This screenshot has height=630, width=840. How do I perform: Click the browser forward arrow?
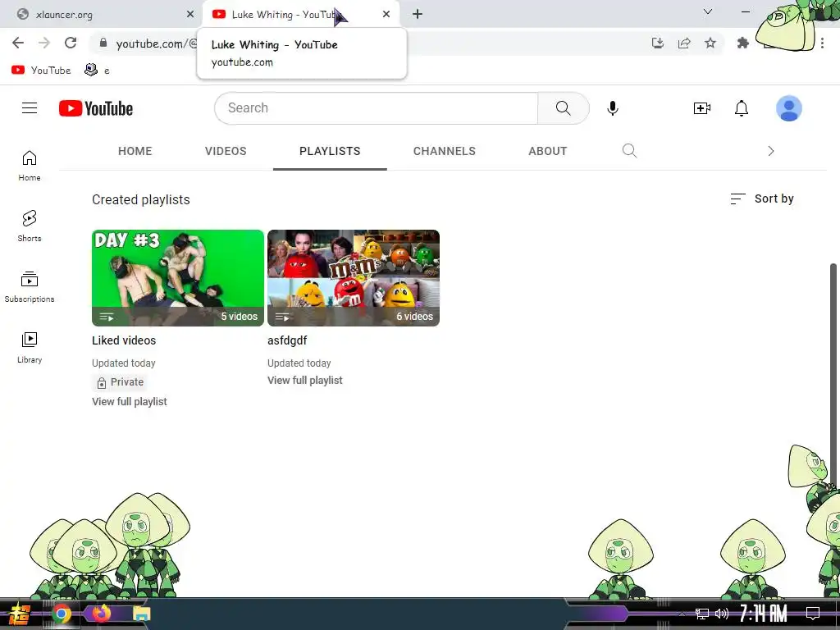pos(44,43)
